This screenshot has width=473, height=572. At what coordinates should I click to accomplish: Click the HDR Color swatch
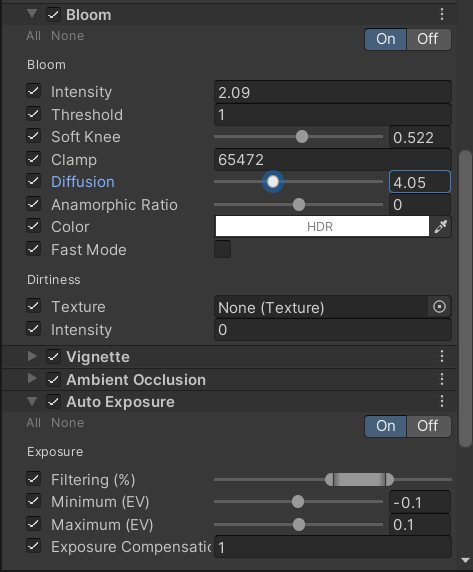pos(322,227)
